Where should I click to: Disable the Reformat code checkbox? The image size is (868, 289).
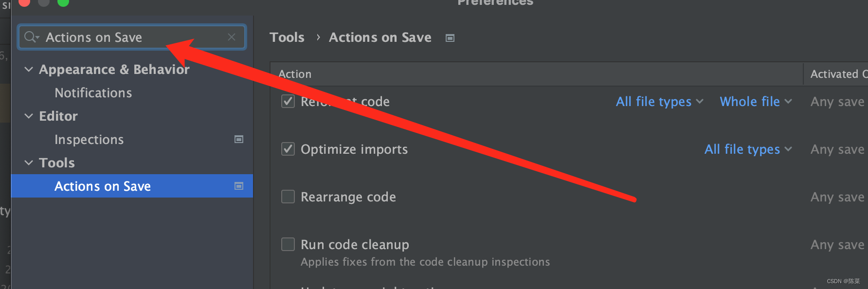[288, 101]
